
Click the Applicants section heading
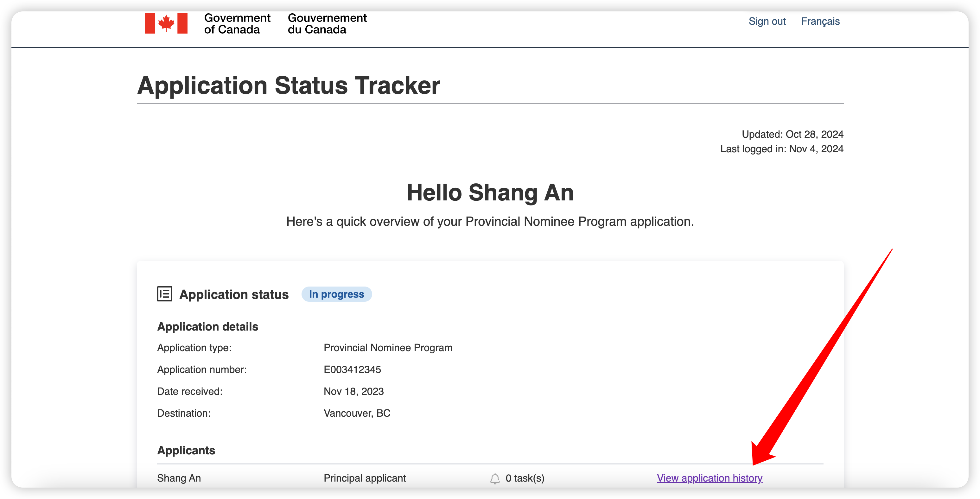click(x=186, y=450)
